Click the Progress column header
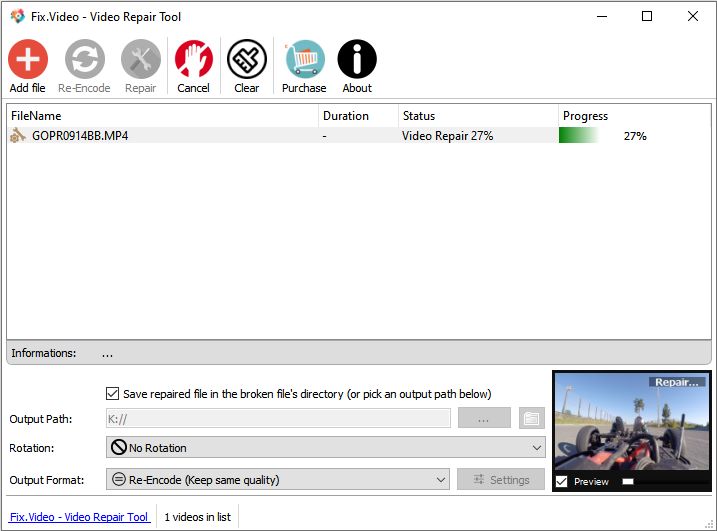The width and height of the screenshot is (717, 531). tap(635, 116)
